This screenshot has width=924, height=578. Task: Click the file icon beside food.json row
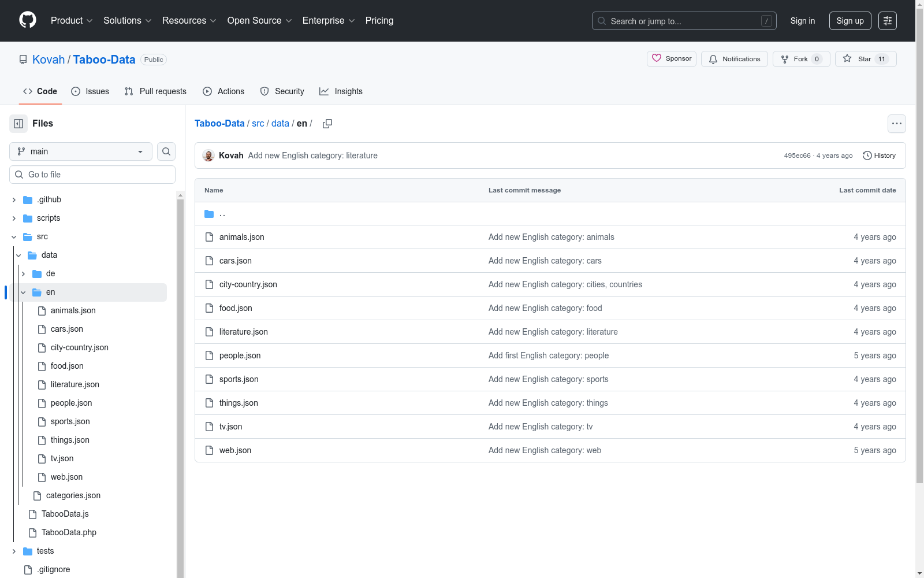click(x=209, y=308)
